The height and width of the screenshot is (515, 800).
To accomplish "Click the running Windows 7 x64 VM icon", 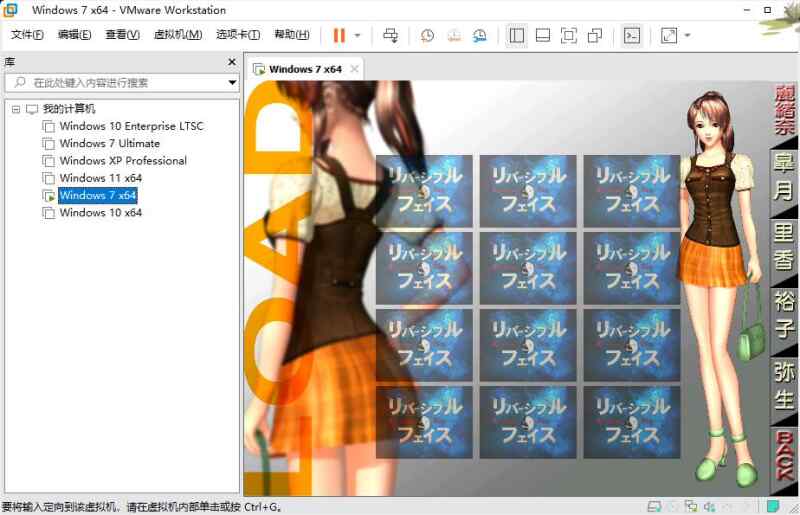I will tap(48, 196).
